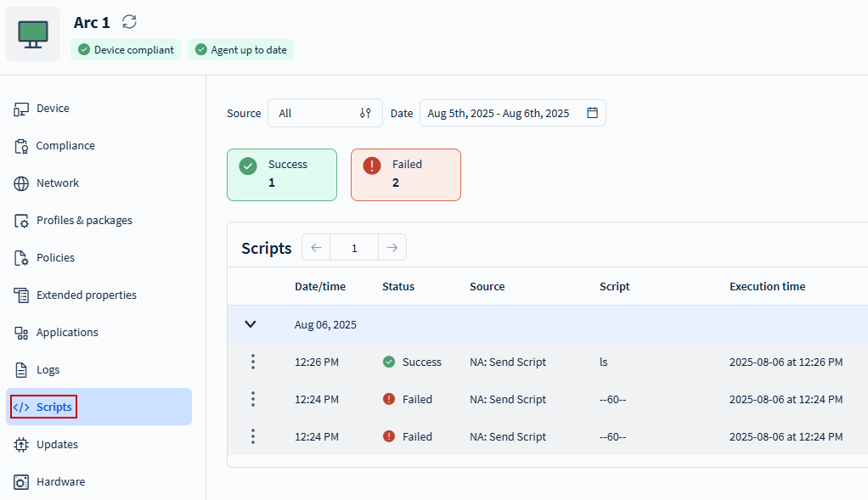The height and width of the screenshot is (500, 868).
Task: Go to the next scripts page
Action: coord(392,248)
